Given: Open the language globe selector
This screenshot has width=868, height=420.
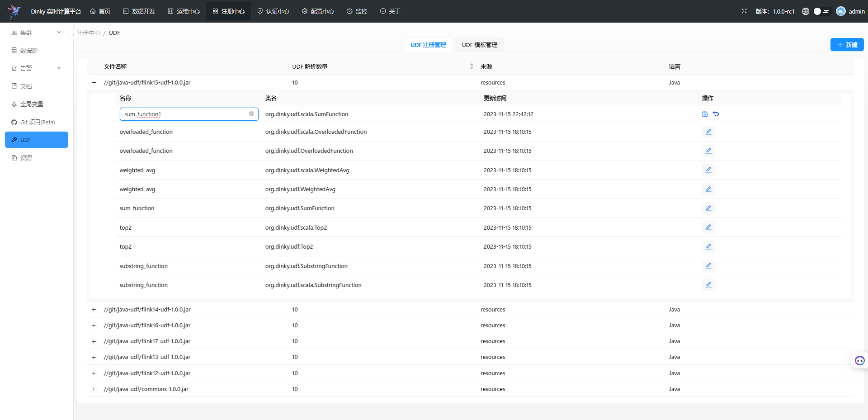Looking at the screenshot, I should (x=806, y=11).
